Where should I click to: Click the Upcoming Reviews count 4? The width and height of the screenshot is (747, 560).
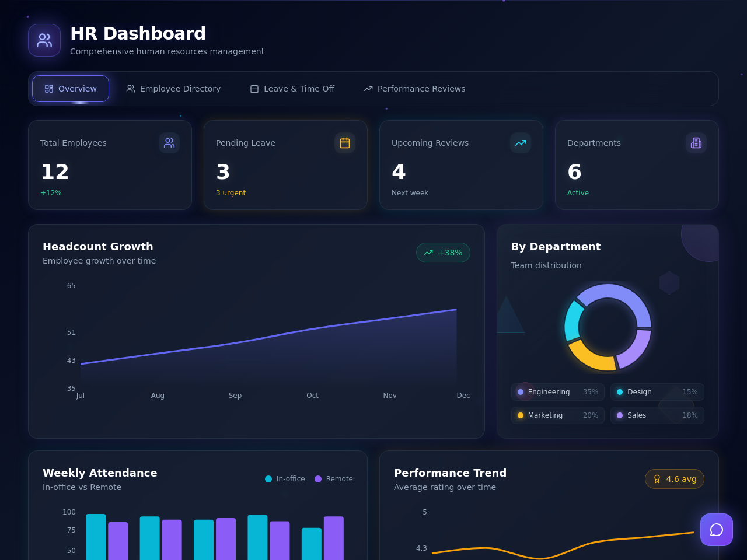point(399,172)
